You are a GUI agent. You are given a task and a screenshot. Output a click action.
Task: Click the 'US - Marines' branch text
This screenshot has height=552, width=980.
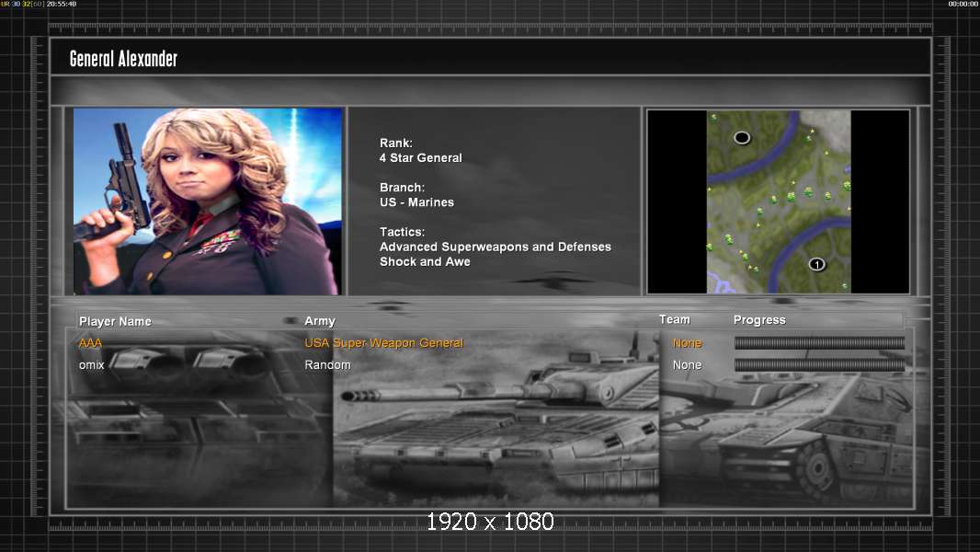(416, 202)
